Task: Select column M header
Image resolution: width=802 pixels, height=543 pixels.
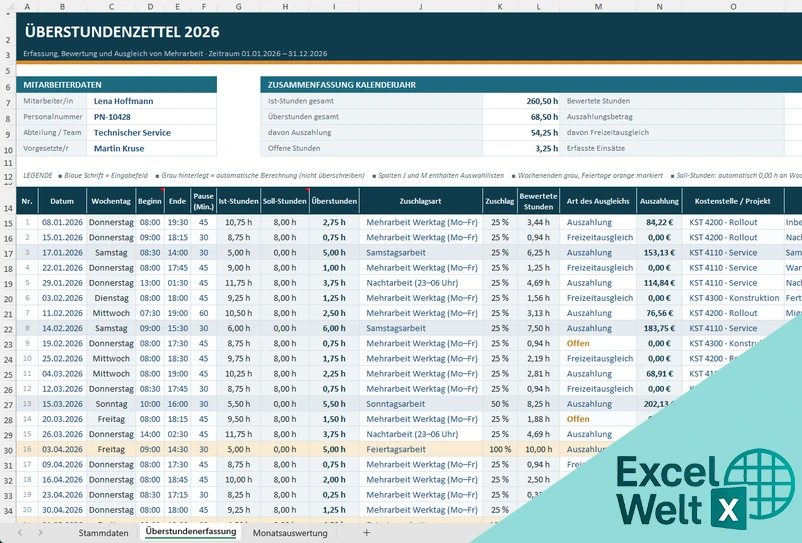Action: tap(598, 7)
